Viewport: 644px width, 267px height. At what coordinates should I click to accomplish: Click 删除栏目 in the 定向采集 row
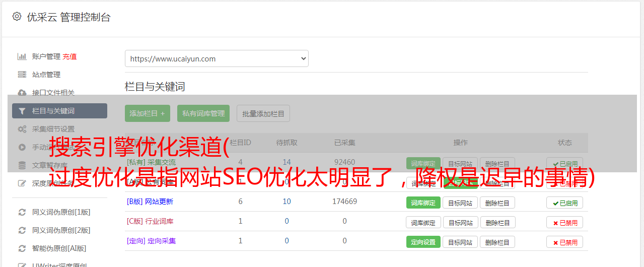[x=497, y=242]
